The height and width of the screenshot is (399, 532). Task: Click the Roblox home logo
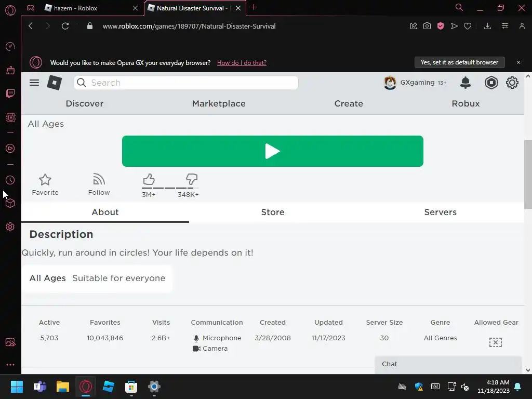point(54,83)
